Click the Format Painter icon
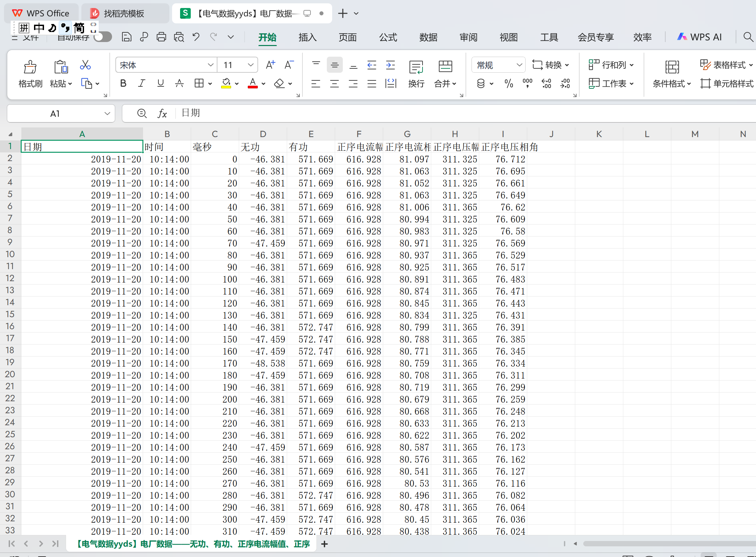Viewport: 756px width, 557px height. click(x=30, y=67)
